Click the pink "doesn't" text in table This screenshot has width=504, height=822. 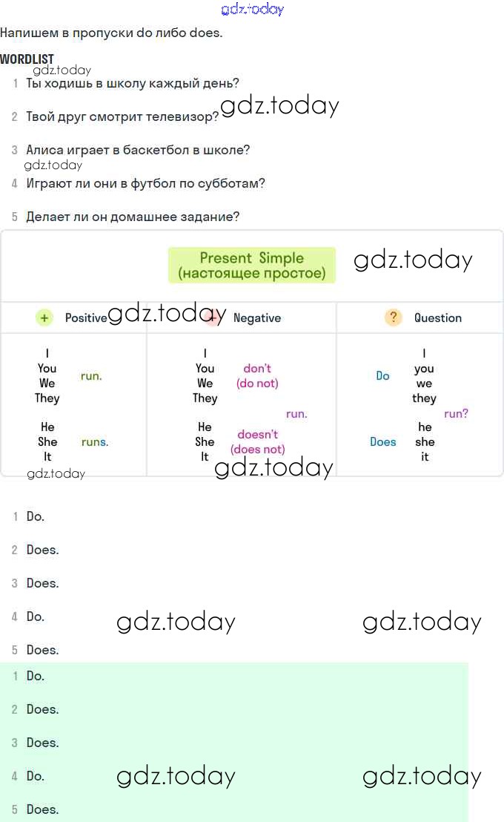[x=257, y=435]
